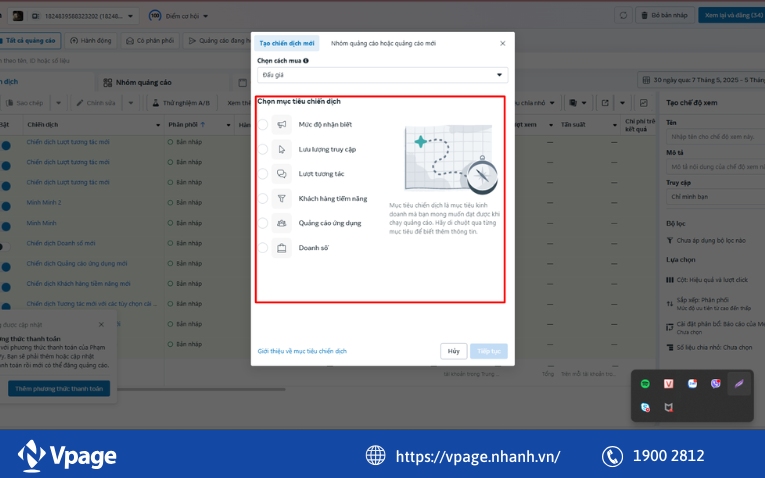Open the arrow dropdown next to Sao chép
Screen dimensions: 765x478
point(58,103)
